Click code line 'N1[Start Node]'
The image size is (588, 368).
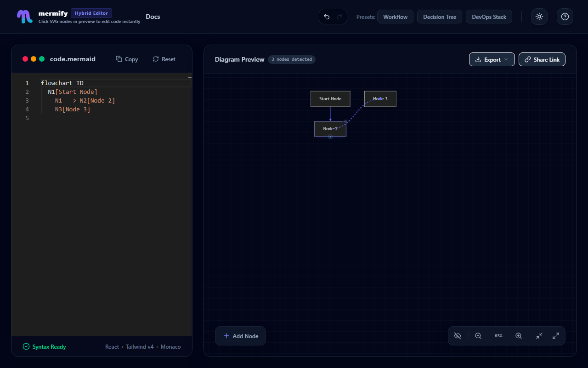(73, 92)
